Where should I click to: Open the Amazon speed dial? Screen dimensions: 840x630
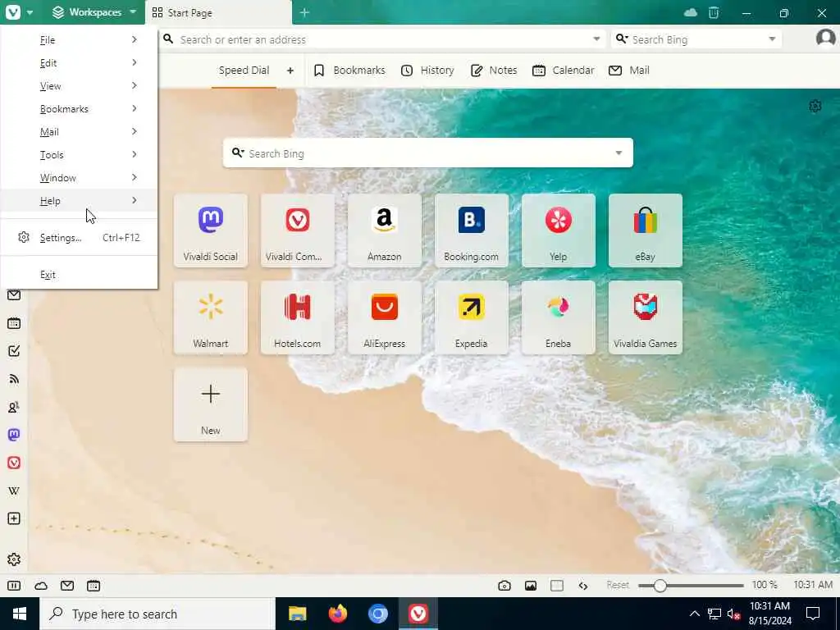[x=384, y=231]
